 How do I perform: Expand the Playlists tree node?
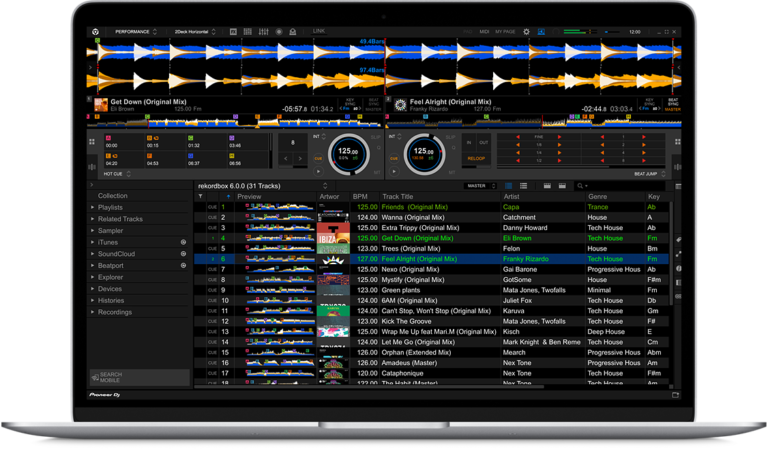pos(92,207)
